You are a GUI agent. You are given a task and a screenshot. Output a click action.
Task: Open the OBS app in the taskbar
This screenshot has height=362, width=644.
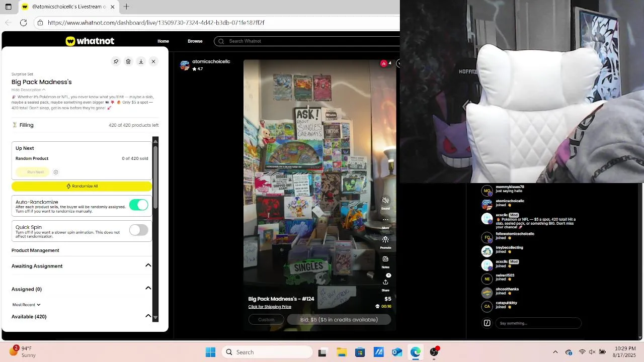[x=434, y=352]
